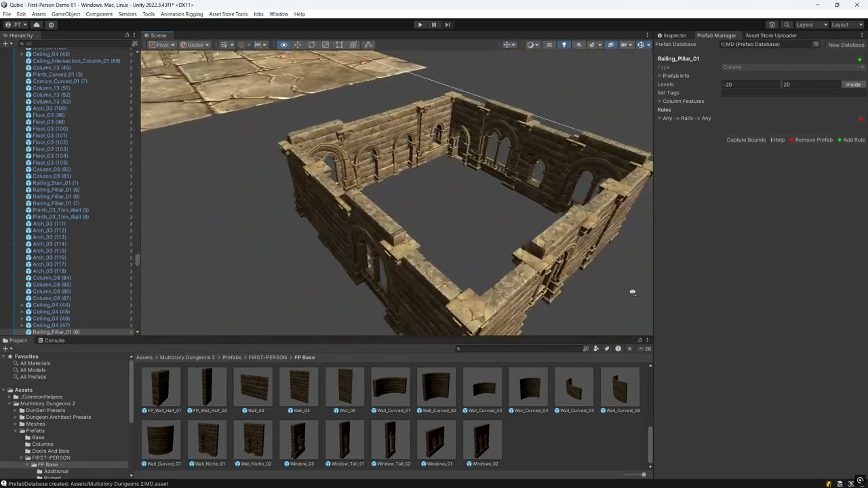
Task: Toggle hidden packages count eye icon (28)
Action: pyautogui.click(x=645, y=348)
